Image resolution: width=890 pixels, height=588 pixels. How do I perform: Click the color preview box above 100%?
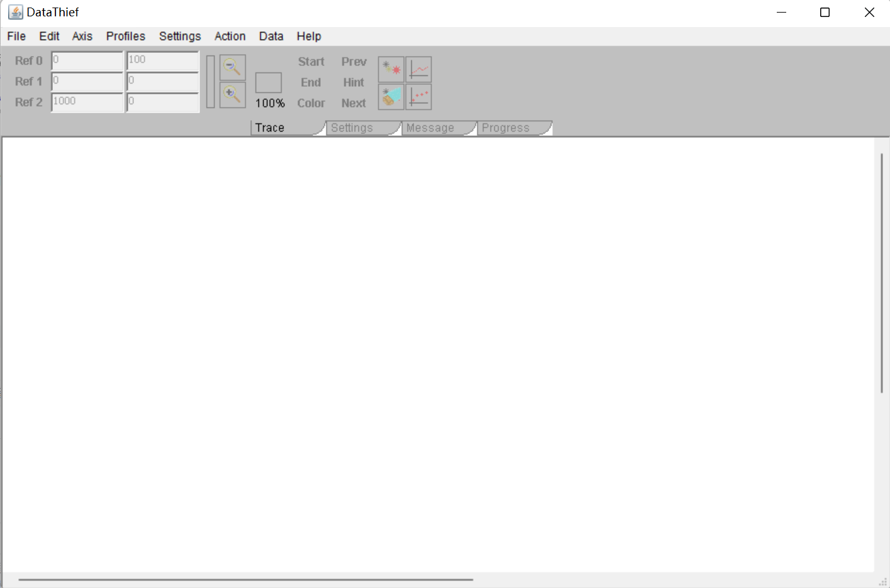(269, 82)
